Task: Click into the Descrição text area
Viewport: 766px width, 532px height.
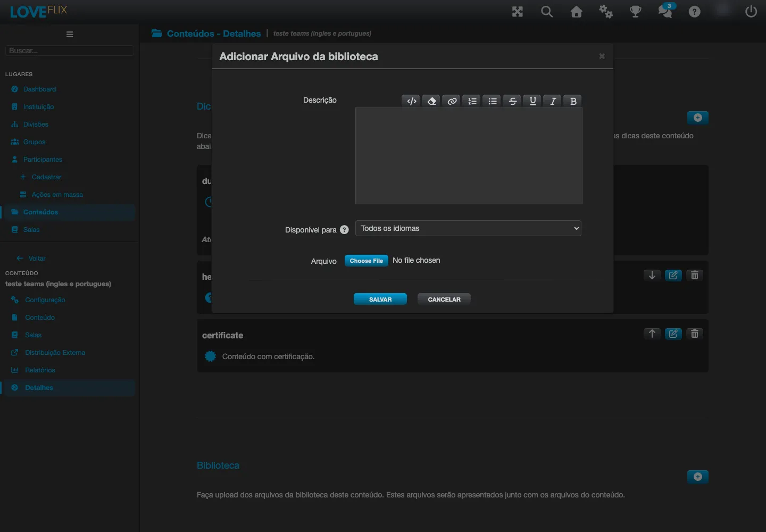Action: (x=469, y=156)
